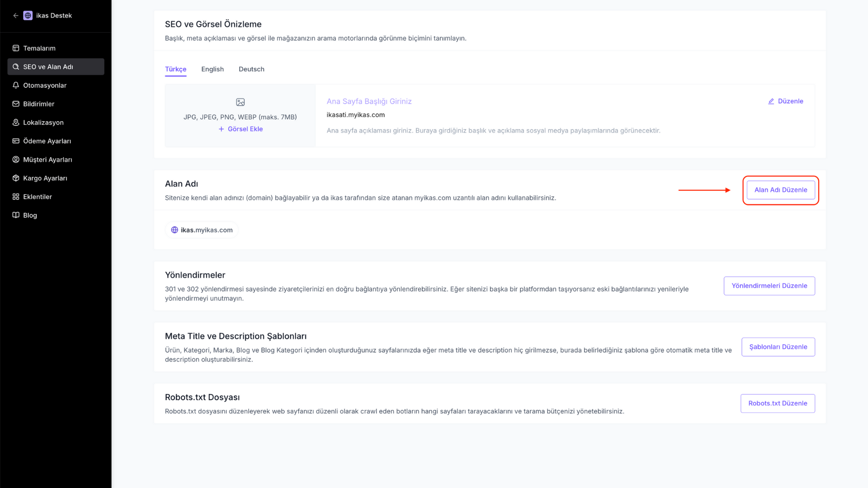Click the Robots.txt Düzenle button
868x488 pixels.
(x=778, y=404)
